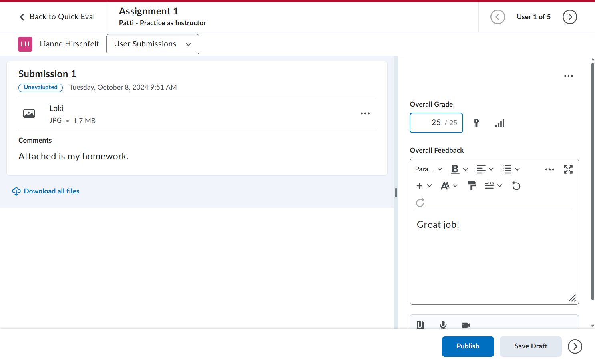Click the Assignment 1 title
595x364 pixels.
tap(149, 11)
